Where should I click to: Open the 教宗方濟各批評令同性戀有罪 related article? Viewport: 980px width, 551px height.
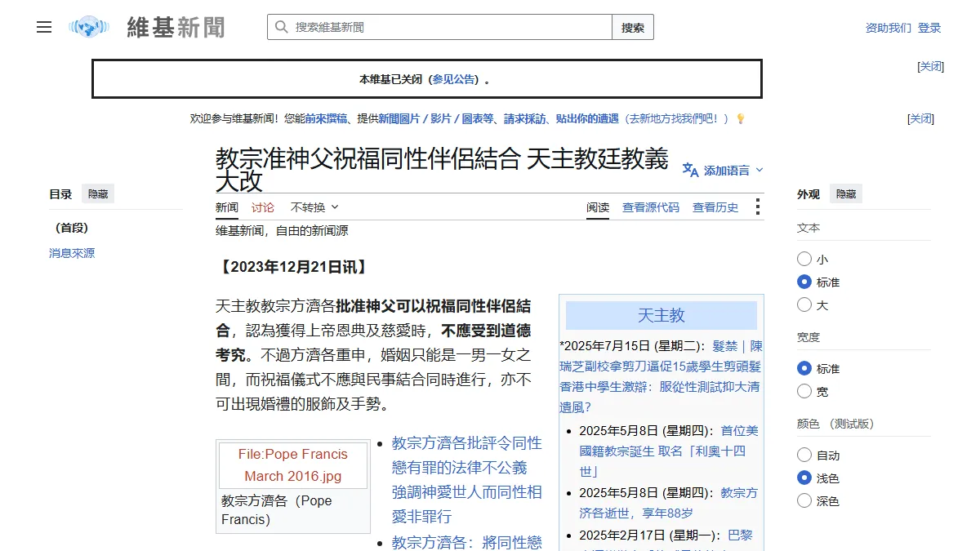click(466, 480)
